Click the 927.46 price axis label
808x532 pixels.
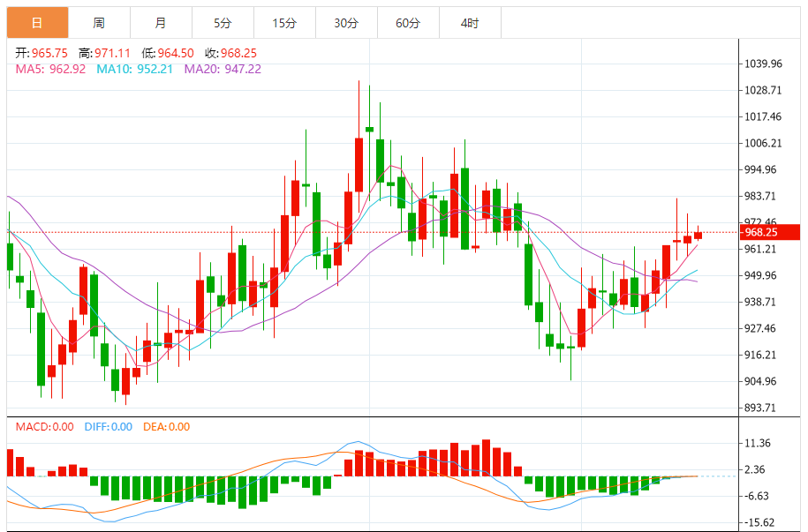tap(760, 328)
